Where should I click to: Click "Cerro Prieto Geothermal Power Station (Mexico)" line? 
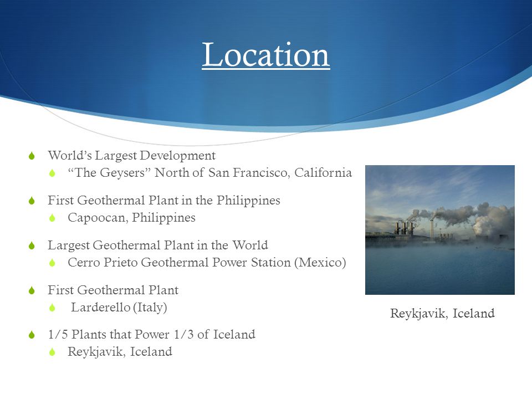click(x=207, y=263)
